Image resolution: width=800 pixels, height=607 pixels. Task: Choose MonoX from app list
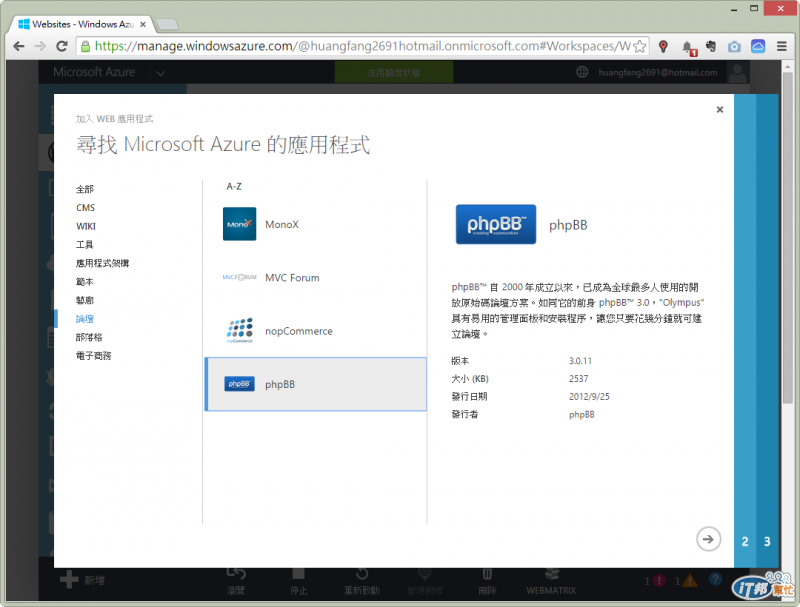tap(315, 224)
